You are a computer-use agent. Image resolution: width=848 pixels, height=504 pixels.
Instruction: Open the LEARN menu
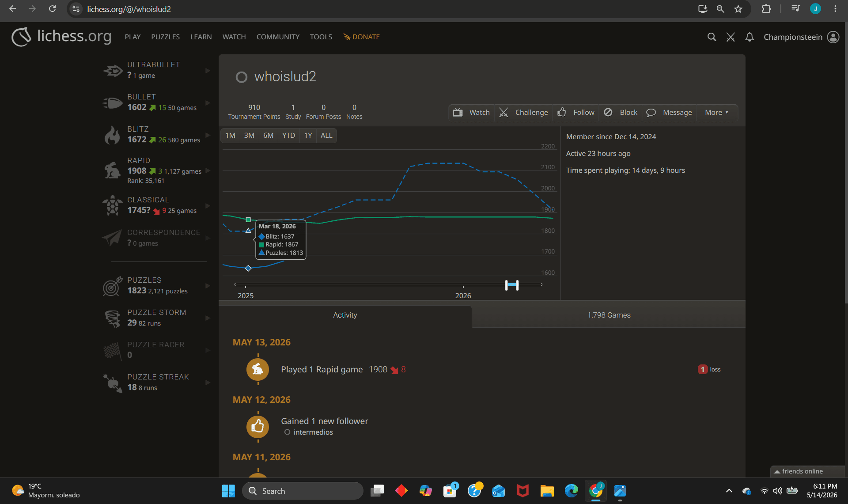point(201,37)
